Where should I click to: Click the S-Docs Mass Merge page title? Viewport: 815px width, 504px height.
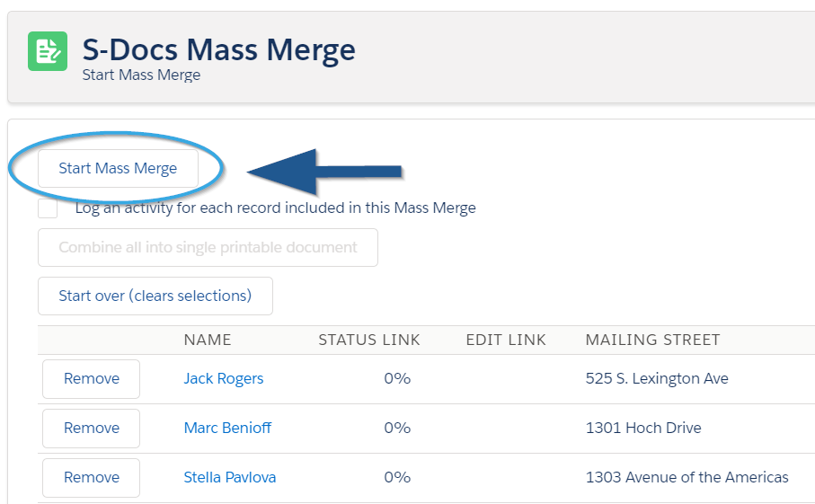tap(219, 50)
